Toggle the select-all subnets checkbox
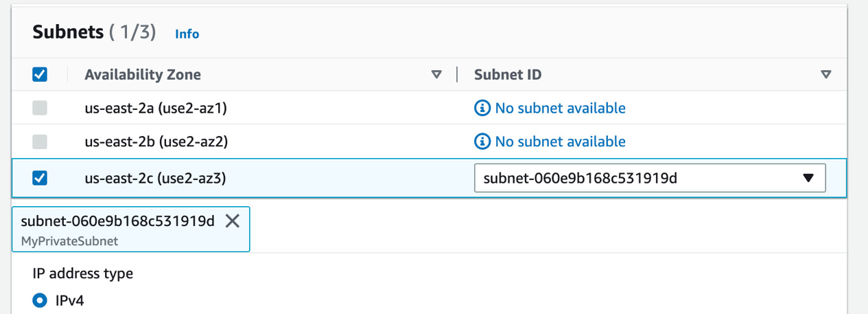The height and width of the screenshot is (314, 868). point(40,74)
